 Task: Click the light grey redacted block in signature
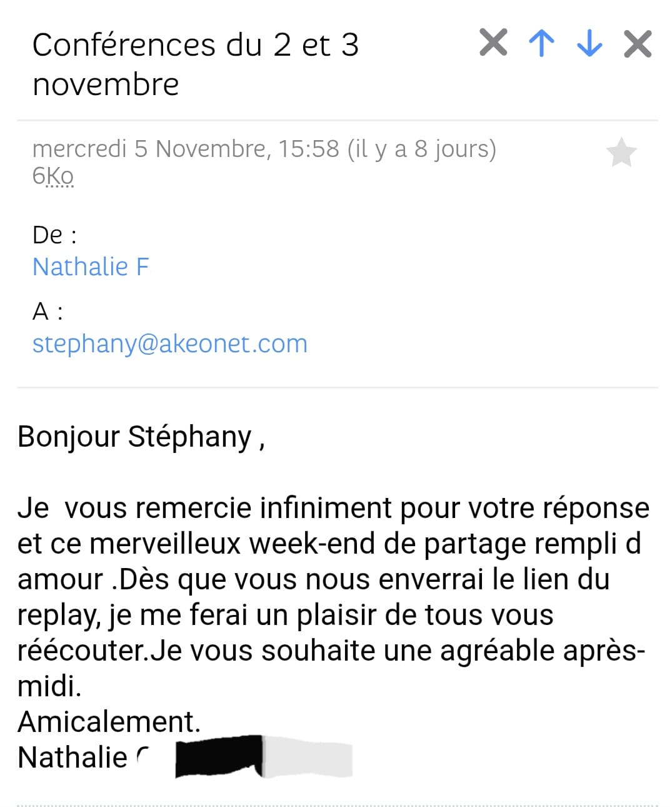click(308, 757)
